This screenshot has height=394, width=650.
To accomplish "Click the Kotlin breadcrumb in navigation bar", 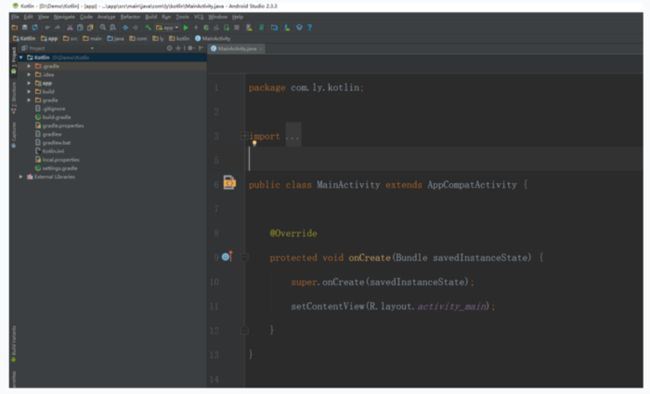I will point(24,39).
